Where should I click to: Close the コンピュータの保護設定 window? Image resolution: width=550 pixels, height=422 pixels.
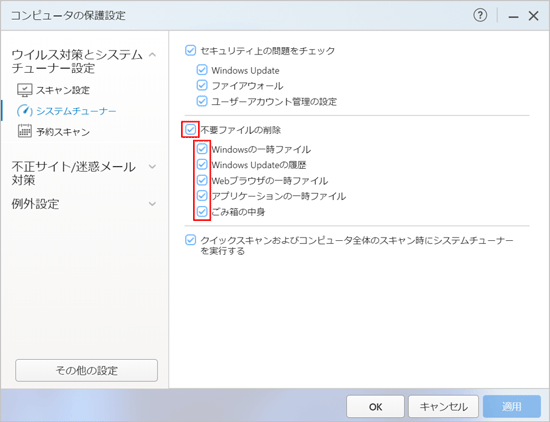coord(534,16)
